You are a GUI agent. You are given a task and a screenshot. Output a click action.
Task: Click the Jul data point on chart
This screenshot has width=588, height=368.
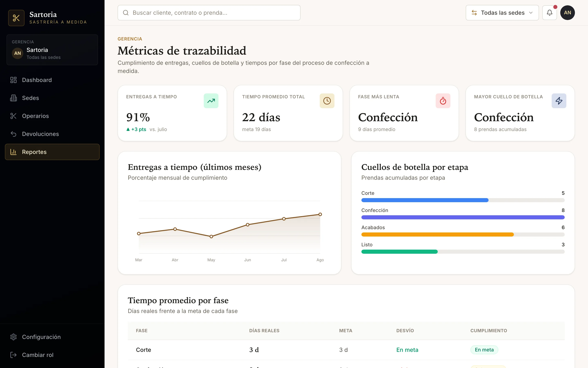point(284,219)
